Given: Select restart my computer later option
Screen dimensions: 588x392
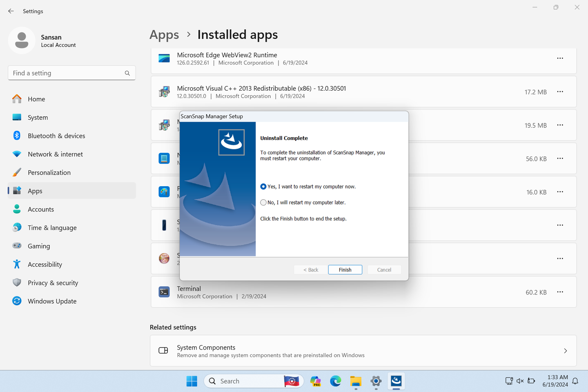Looking at the screenshot, I should pyautogui.click(x=263, y=202).
